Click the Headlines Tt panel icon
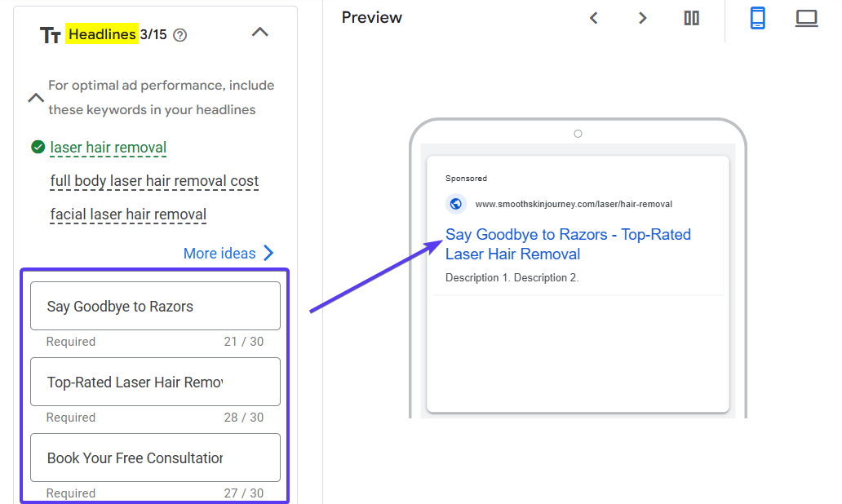The image size is (842, 504). pyautogui.click(x=50, y=34)
